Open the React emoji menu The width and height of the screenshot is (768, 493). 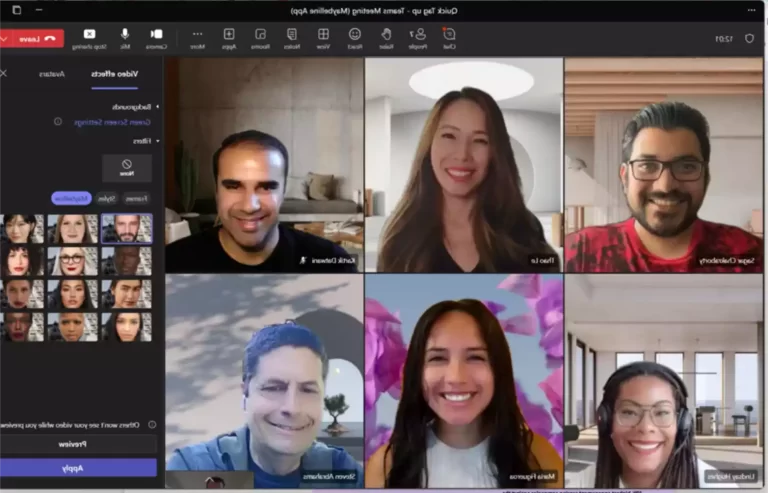point(355,39)
